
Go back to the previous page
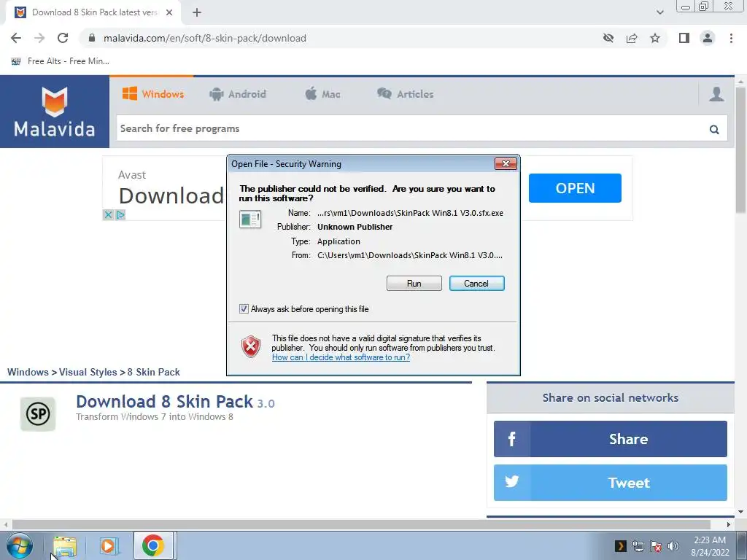16,38
